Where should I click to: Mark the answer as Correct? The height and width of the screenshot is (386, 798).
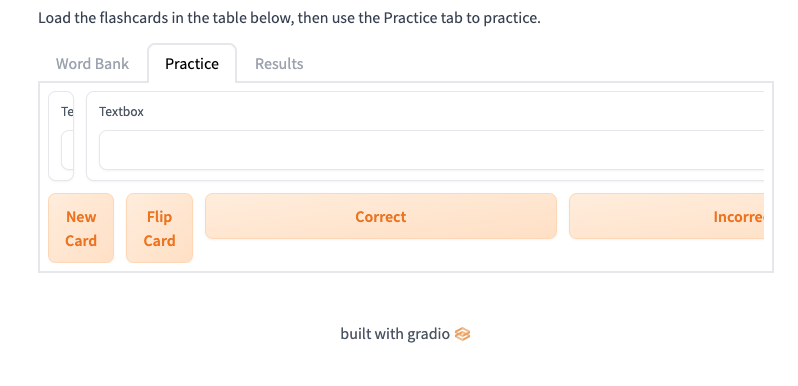[381, 216]
